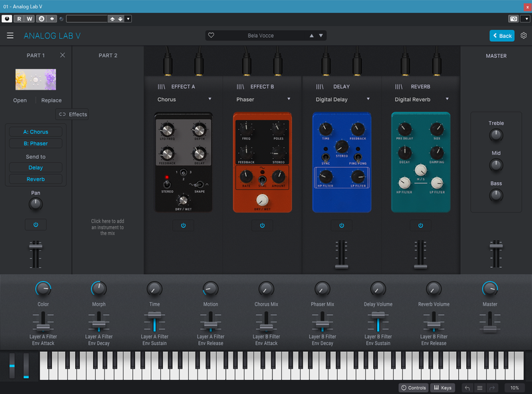Click the Chorus LFO Freq knob
The image size is (532, 394).
(167, 130)
